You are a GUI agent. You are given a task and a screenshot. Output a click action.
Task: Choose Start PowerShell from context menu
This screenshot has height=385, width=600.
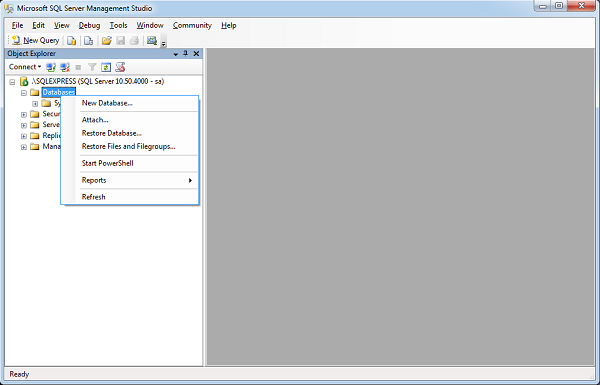(x=130, y=163)
